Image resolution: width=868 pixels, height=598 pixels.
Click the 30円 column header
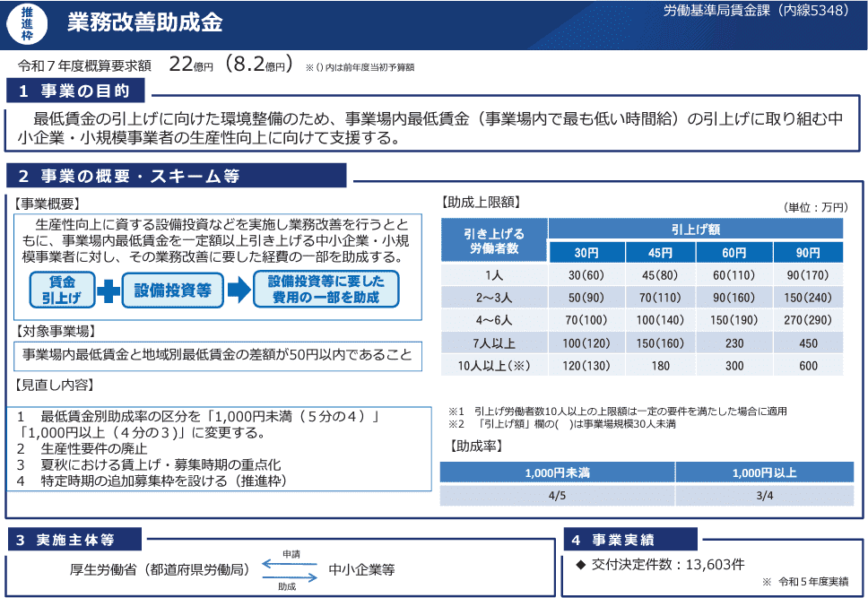586,252
